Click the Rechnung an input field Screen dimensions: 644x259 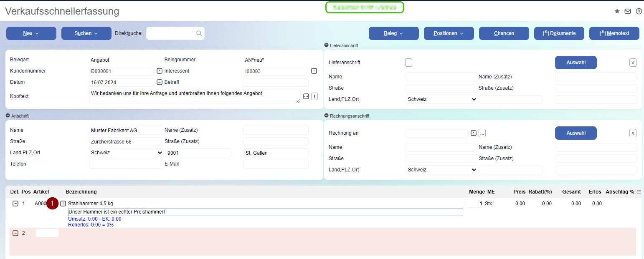pyautogui.click(x=437, y=133)
